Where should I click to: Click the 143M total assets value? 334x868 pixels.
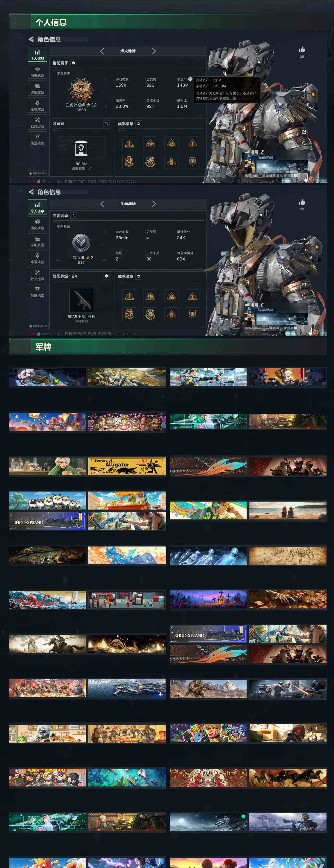pyautogui.click(x=182, y=85)
